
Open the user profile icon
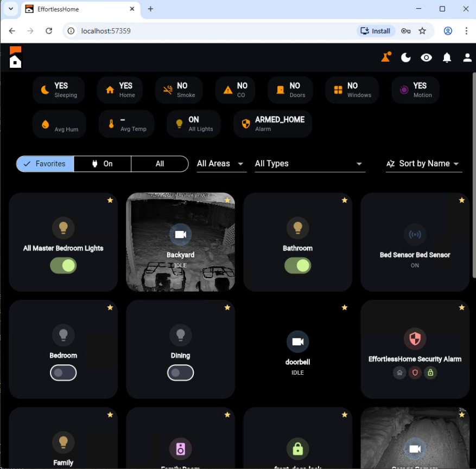tap(467, 57)
